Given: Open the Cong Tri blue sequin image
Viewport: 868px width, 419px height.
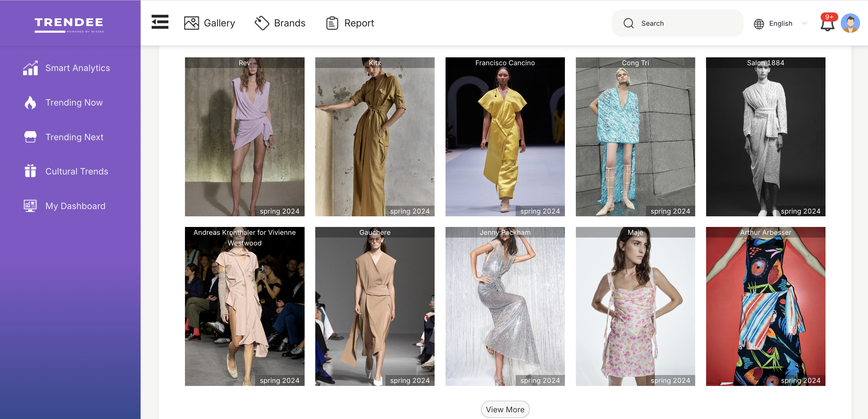Looking at the screenshot, I should (635, 137).
